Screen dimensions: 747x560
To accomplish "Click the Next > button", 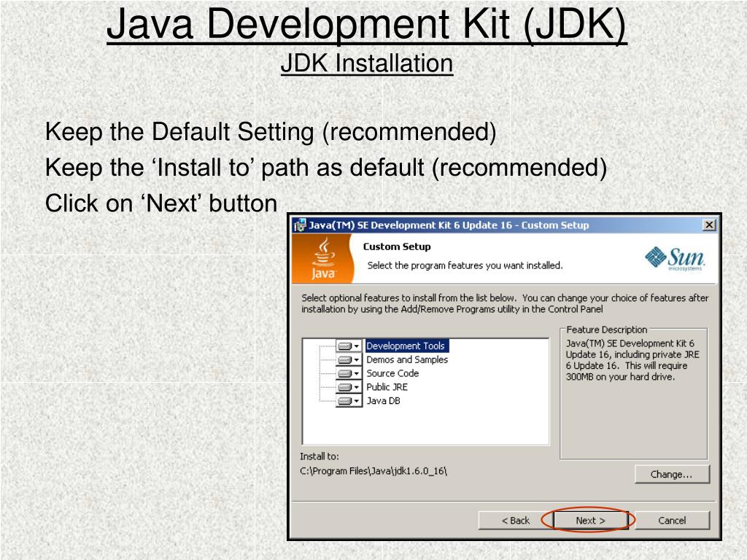I will [x=591, y=520].
